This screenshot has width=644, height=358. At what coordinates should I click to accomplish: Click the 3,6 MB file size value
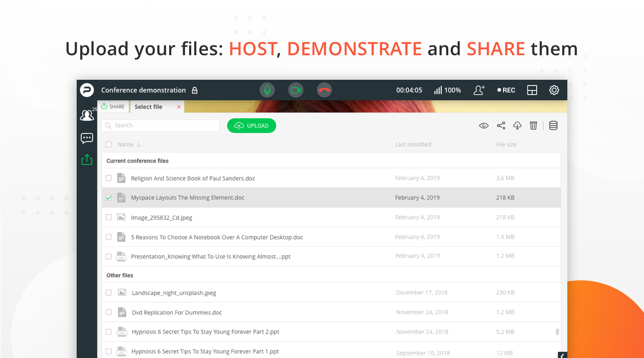pos(504,178)
